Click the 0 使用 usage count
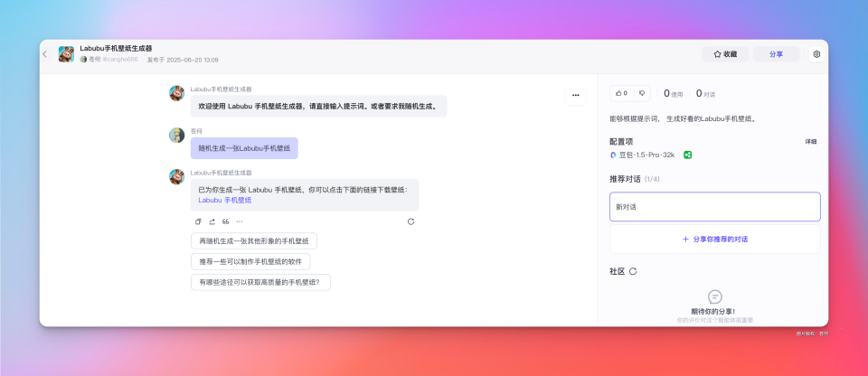 tap(674, 94)
